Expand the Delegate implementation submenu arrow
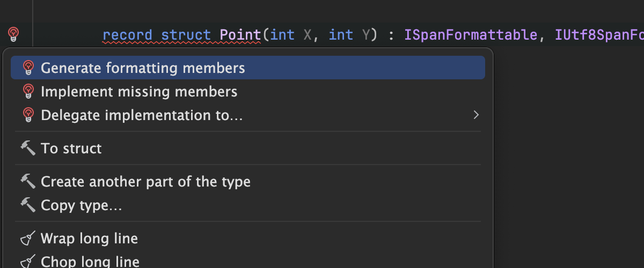This screenshot has height=268, width=644. point(475,115)
